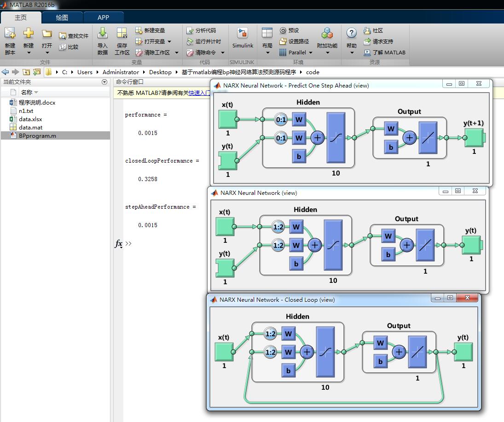Click the code path segment
504x422 pixels.
tap(313, 72)
